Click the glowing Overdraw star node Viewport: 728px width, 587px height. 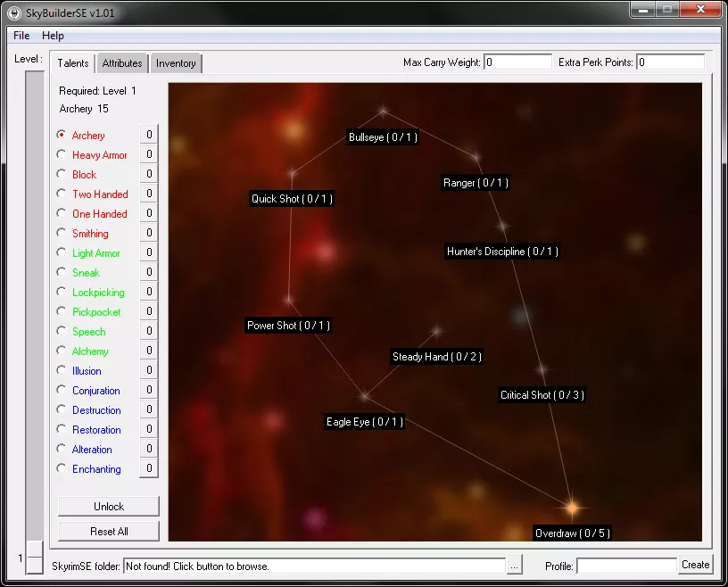point(573,507)
